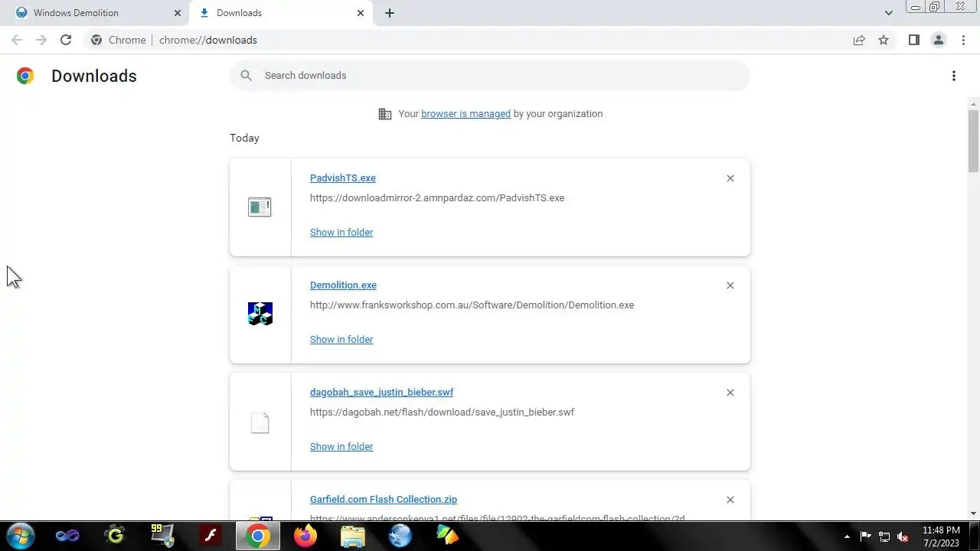This screenshot has width=980, height=551.
Task: Click the 'browser is managed' link
Action: click(465, 113)
